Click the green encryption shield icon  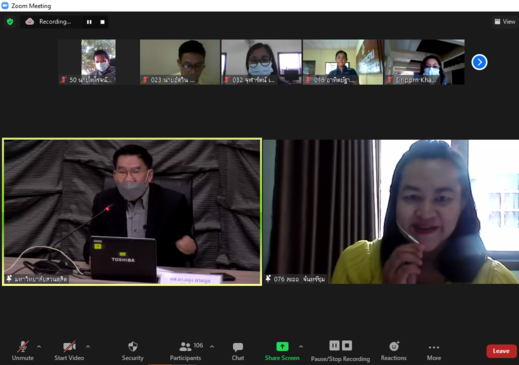click(10, 22)
